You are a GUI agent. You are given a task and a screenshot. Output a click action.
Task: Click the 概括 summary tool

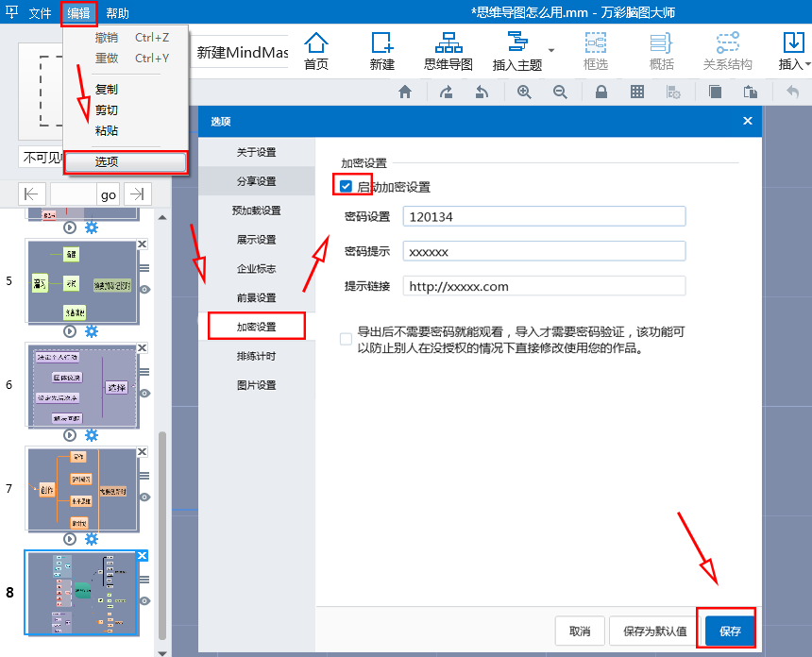click(661, 49)
